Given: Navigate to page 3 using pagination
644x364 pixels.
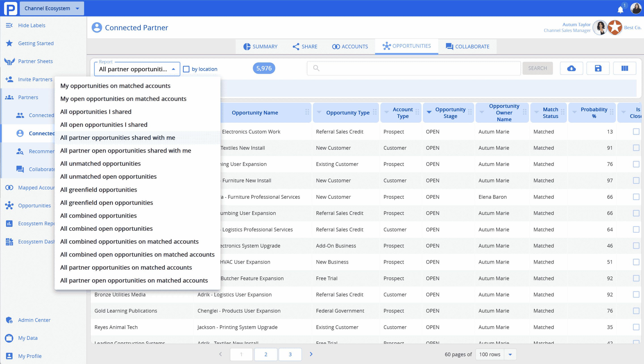Looking at the screenshot, I should (x=290, y=354).
